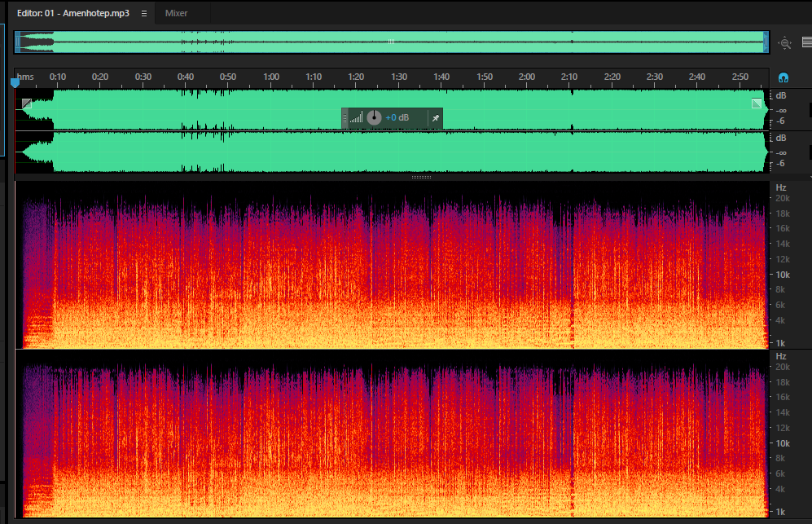
Task: Click the lower spectrogram 4k frequency label
Action: (780, 489)
